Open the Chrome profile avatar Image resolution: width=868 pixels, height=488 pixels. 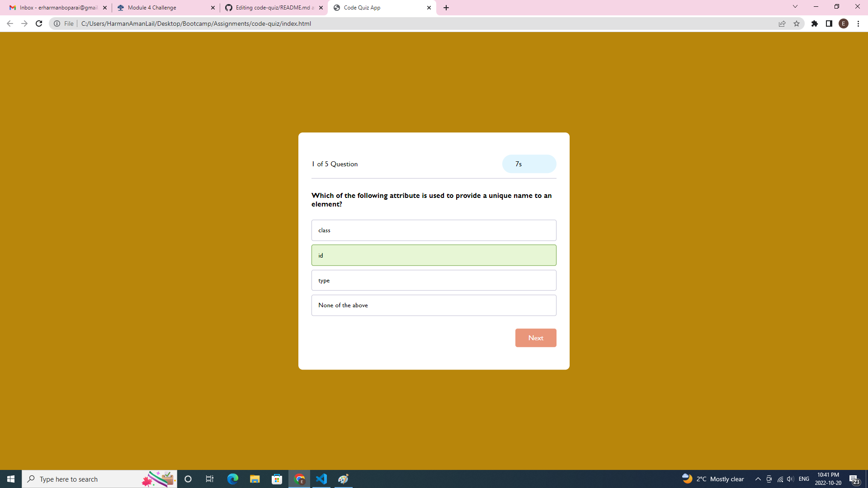coord(844,23)
